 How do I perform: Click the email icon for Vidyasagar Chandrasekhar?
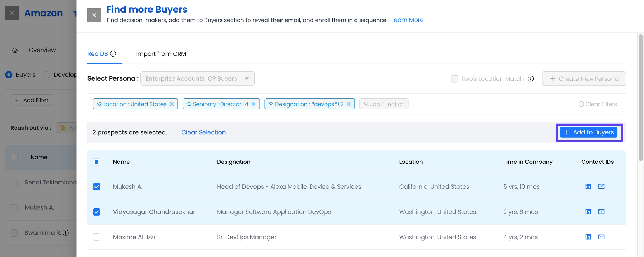pyautogui.click(x=601, y=212)
